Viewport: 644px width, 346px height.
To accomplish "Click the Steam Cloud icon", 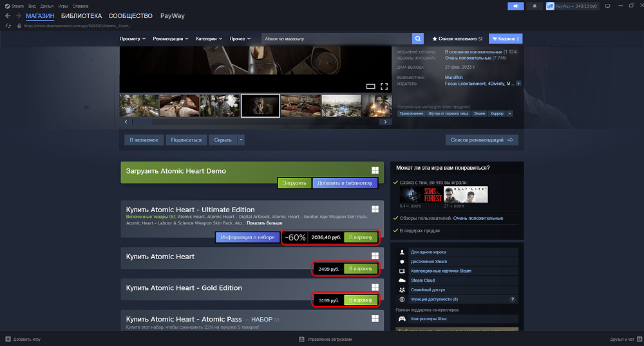I will tap(402, 280).
